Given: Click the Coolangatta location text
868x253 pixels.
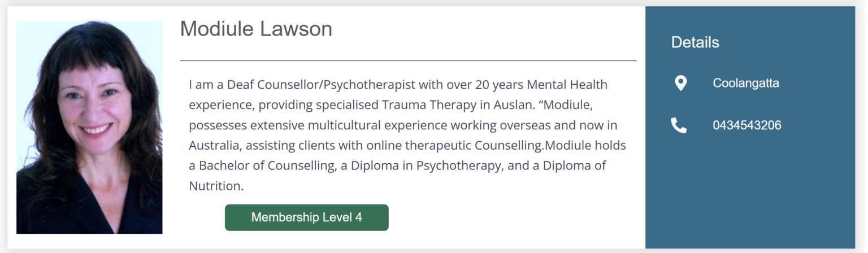Looking at the screenshot, I should 746,83.
